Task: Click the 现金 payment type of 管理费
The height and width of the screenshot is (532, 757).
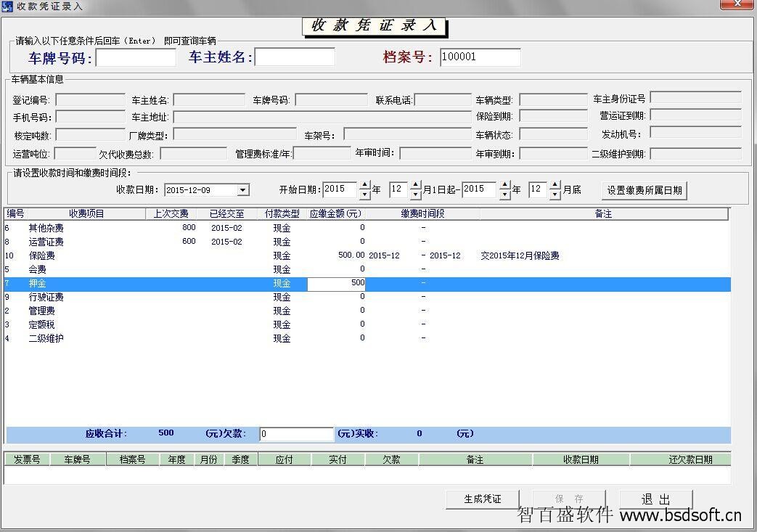Action: click(x=282, y=311)
